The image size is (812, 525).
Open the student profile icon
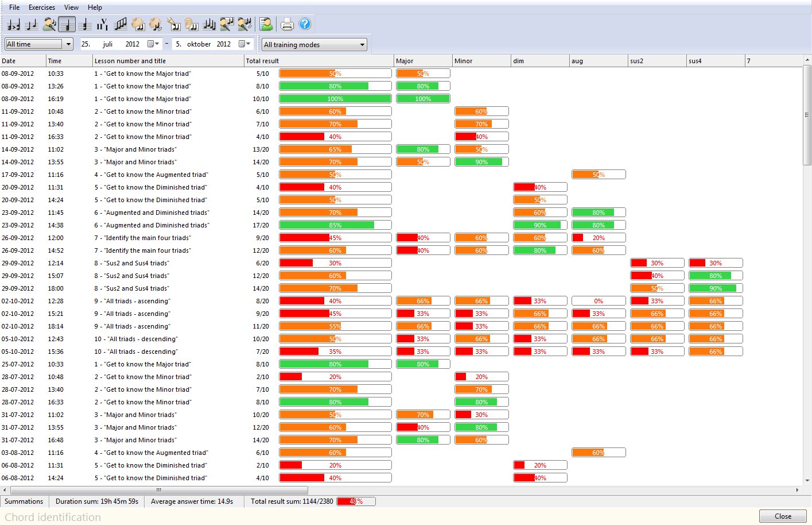[266, 24]
